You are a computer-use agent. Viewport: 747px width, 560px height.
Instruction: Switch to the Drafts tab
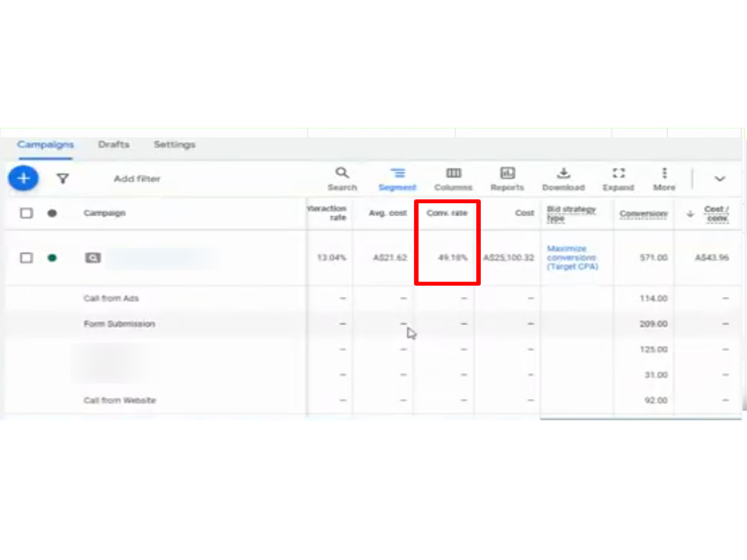114,144
